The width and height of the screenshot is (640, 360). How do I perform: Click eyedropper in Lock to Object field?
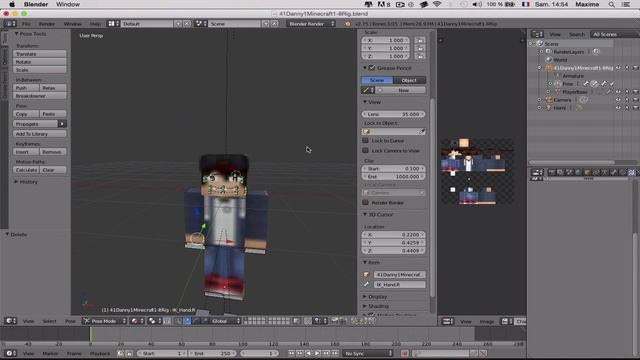pyautogui.click(x=422, y=131)
